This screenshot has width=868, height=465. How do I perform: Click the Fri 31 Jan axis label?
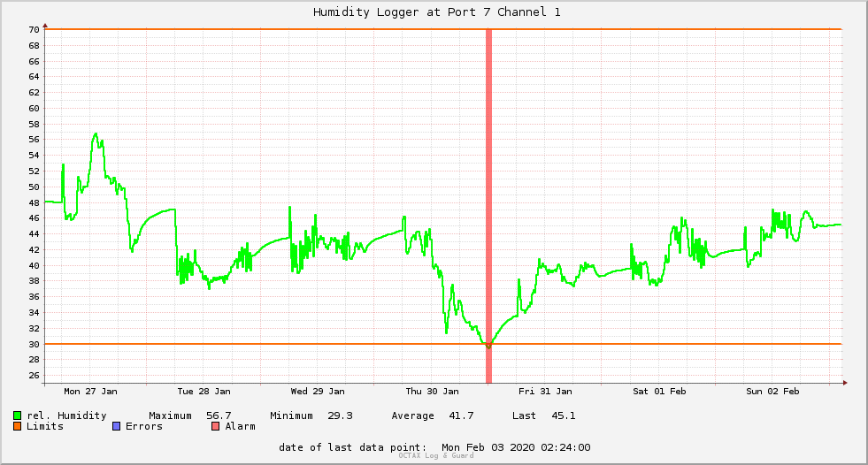[545, 392]
